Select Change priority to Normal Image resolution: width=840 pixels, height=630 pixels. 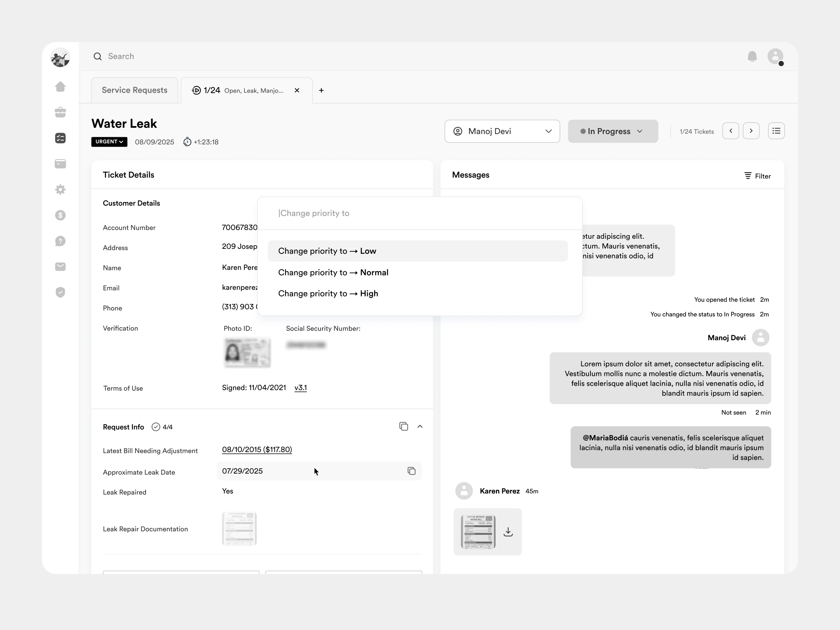click(x=333, y=272)
